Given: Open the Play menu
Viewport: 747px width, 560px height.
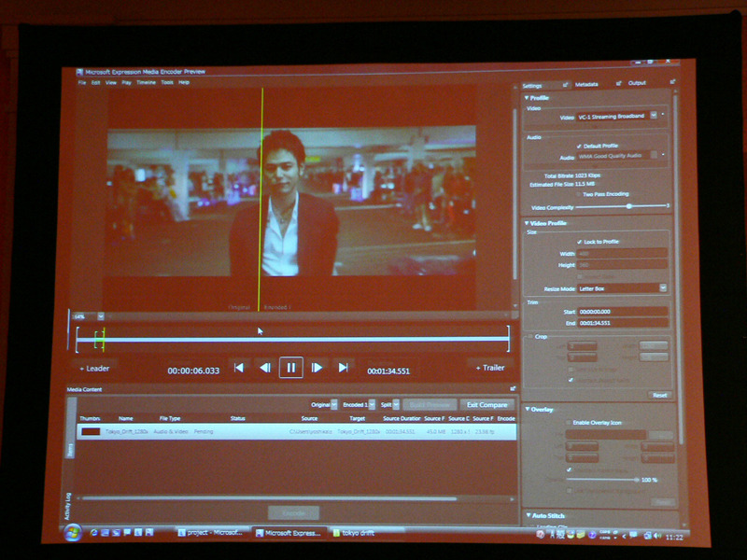Looking at the screenshot, I should tap(126, 82).
